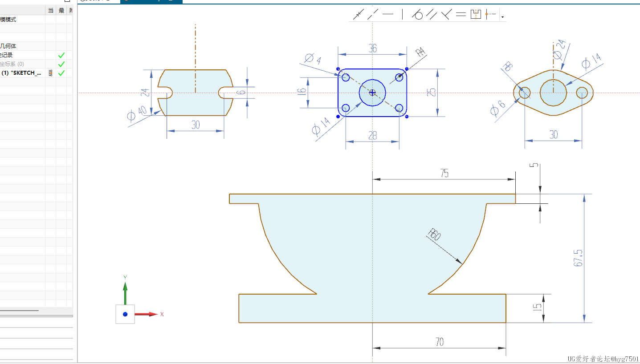Select the Ø14 dimension on the rectangular plate
640x364 pixels.
coord(321,126)
